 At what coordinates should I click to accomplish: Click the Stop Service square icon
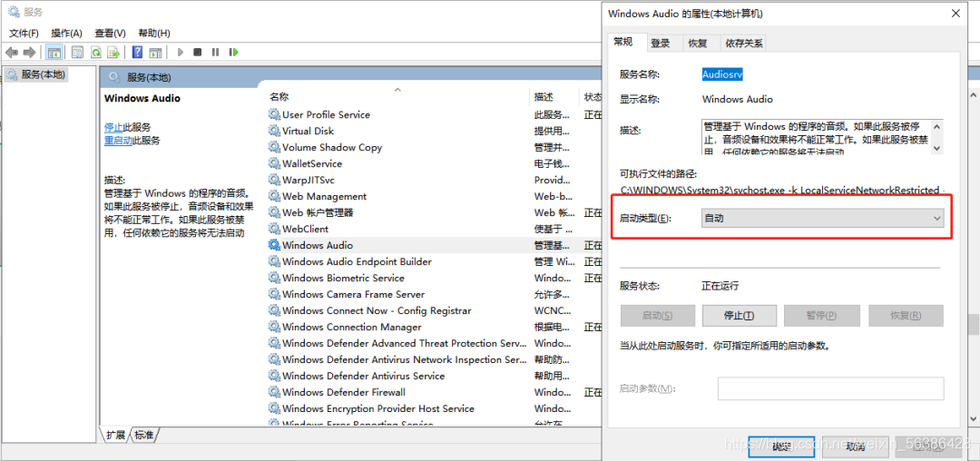[198, 53]
